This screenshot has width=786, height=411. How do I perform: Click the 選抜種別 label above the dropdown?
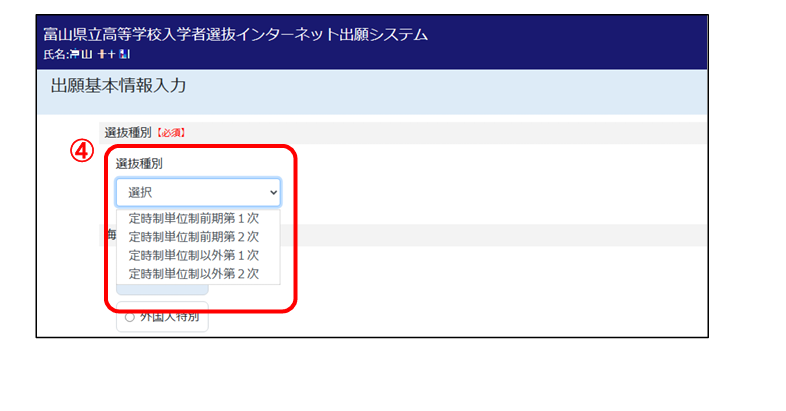click(138, 163)
